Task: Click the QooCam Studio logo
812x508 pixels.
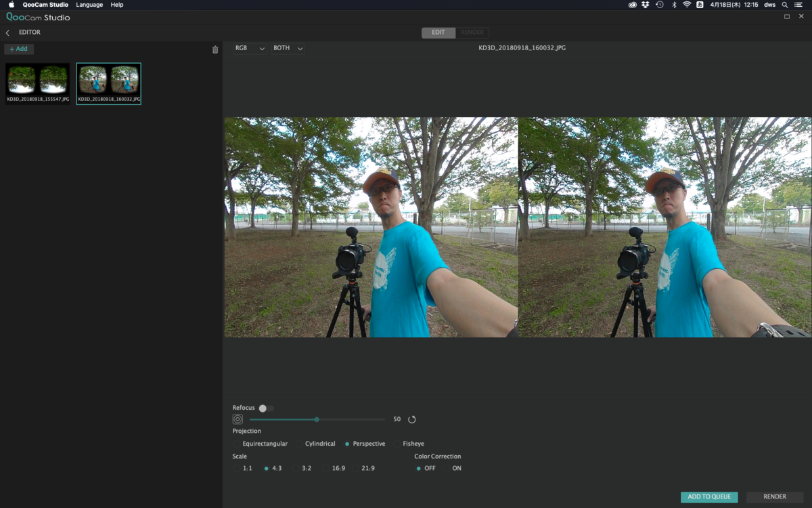Action: [38, 17]
